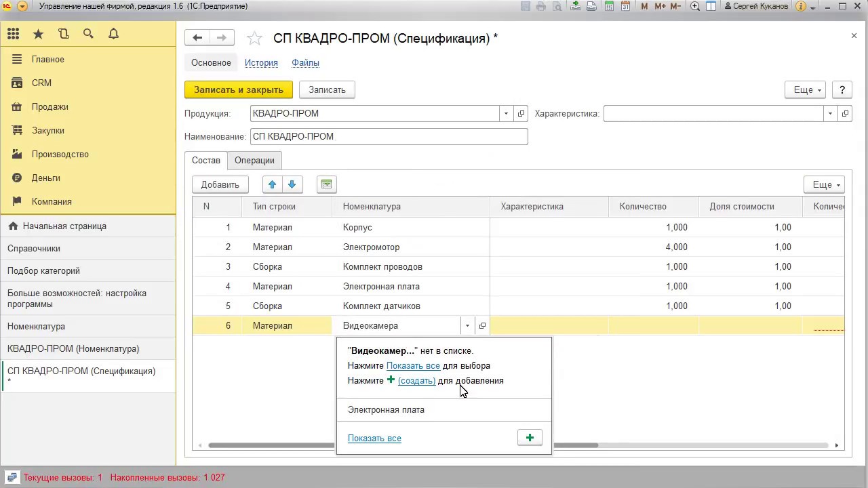Viewport: 868px width, 488px height.
Task: Click the (создать) link in popup
Action: point(416,380)
